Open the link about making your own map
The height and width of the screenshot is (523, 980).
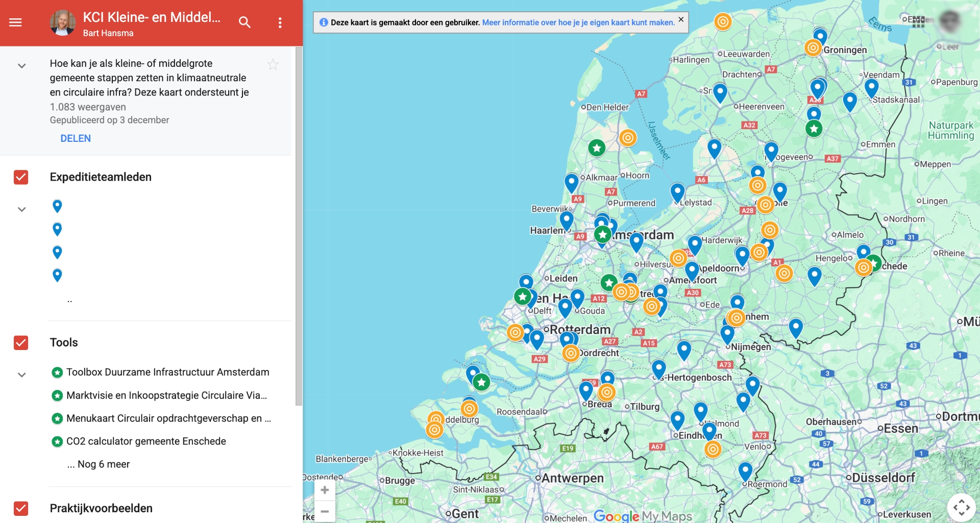578,22
